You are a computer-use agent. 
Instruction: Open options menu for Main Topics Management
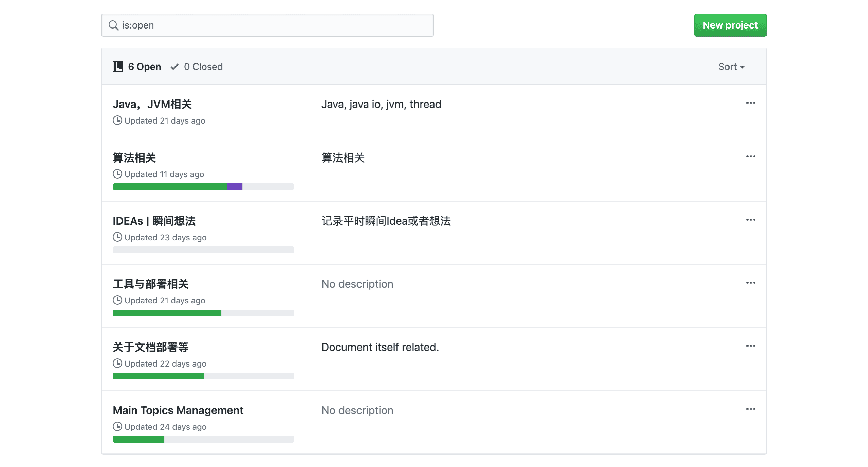point(751,409)
